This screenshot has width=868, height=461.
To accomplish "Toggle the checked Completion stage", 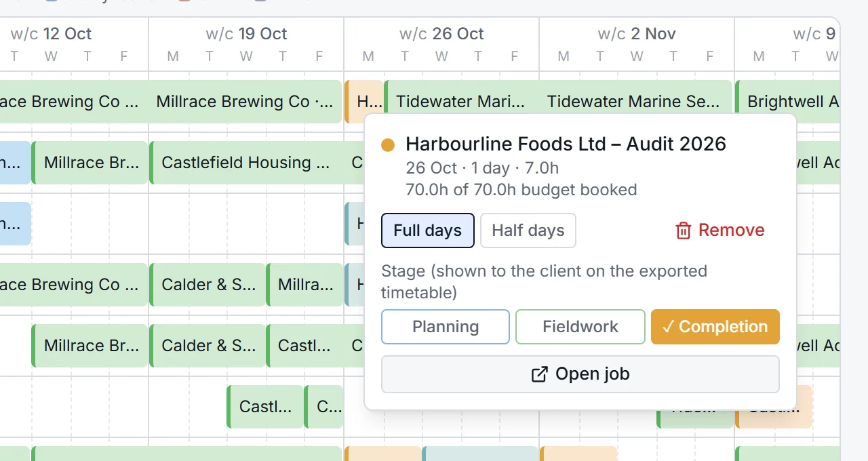I will [x=715, y=327].
